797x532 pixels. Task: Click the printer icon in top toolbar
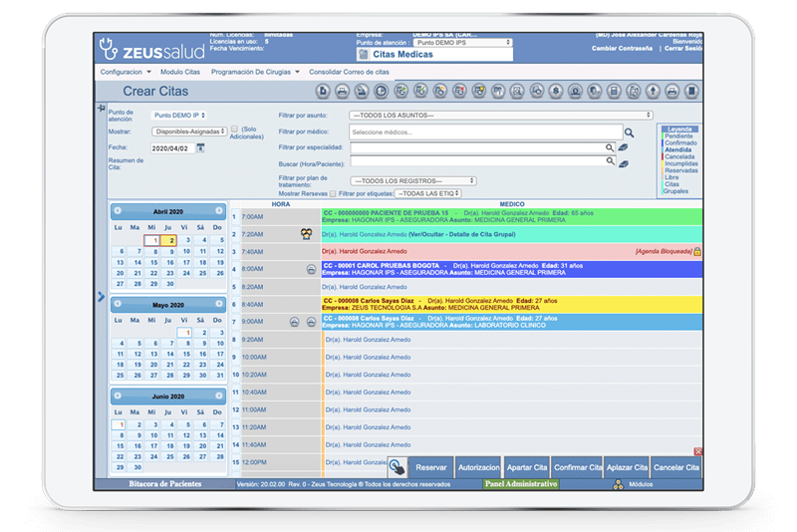342,92
